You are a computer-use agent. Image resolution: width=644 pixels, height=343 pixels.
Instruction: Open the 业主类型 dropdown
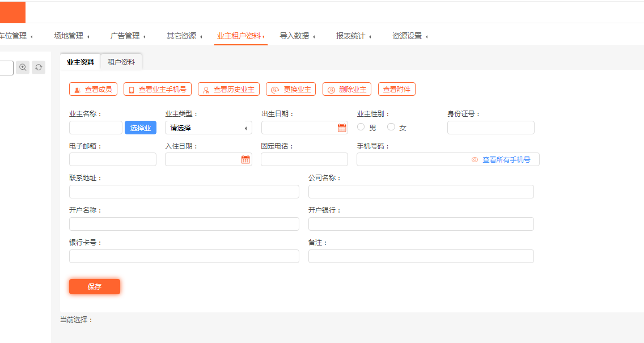[208, 128]
